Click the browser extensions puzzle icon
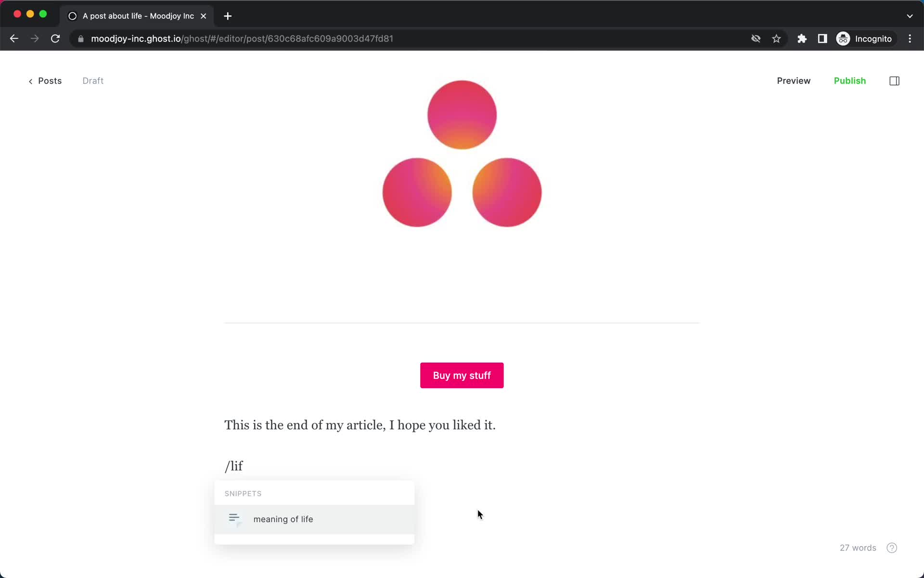 click(x=802, y=39)
